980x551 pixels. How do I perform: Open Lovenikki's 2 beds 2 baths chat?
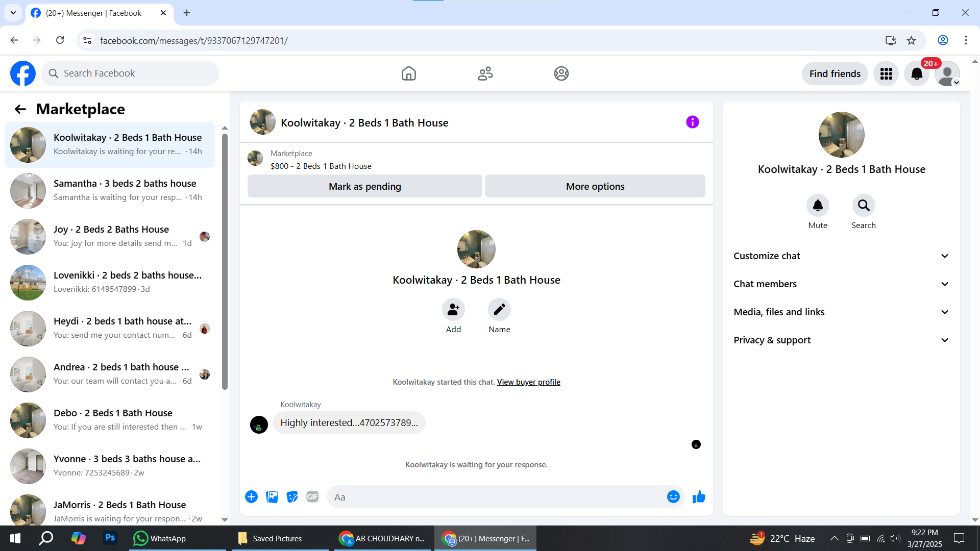(x=110, y=283)
